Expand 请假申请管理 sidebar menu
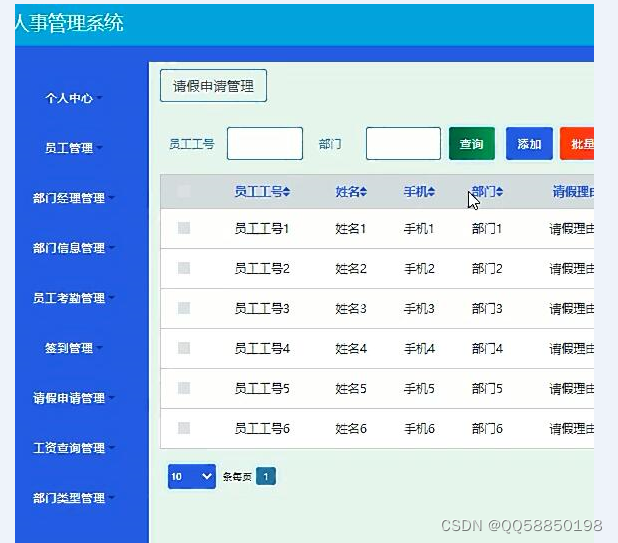Image resolution: width=618 pixels, height=543 pixels. (73, 398)
